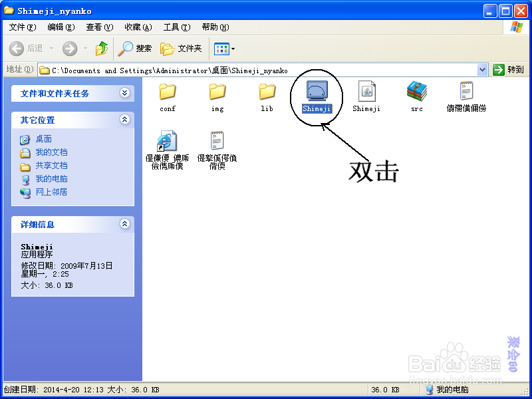532x399 pixels.
Task: Click the 文件和文件夹任务 panel header text
Action: pyautogui.click(x=55, y=94)
